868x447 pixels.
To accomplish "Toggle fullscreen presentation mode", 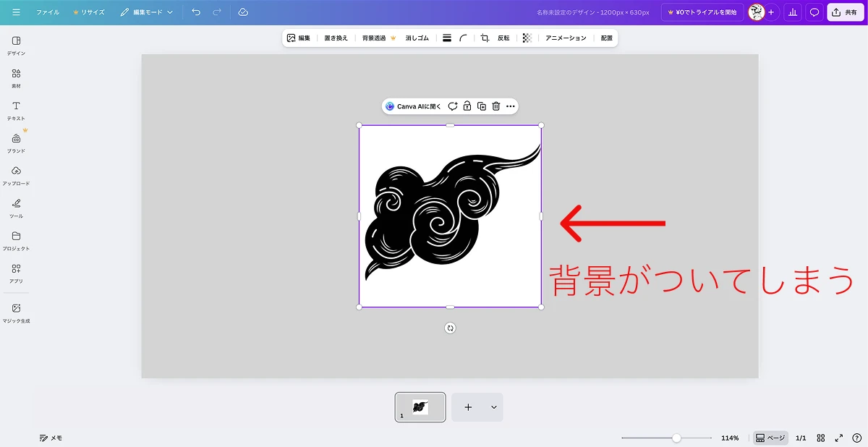I will [x=839, y=438].
